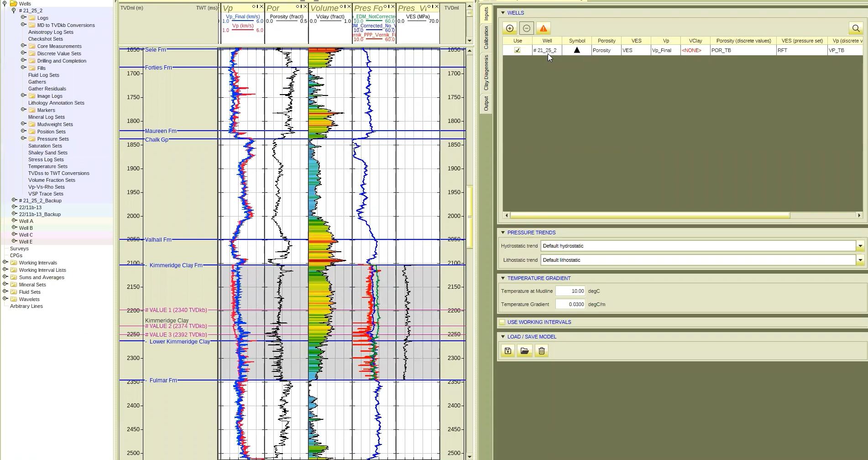Image resolution: width=868 pixels, height=460 pixels.
Task: Click the Core Measurements folder icon
Action: [x=32, y=46]
